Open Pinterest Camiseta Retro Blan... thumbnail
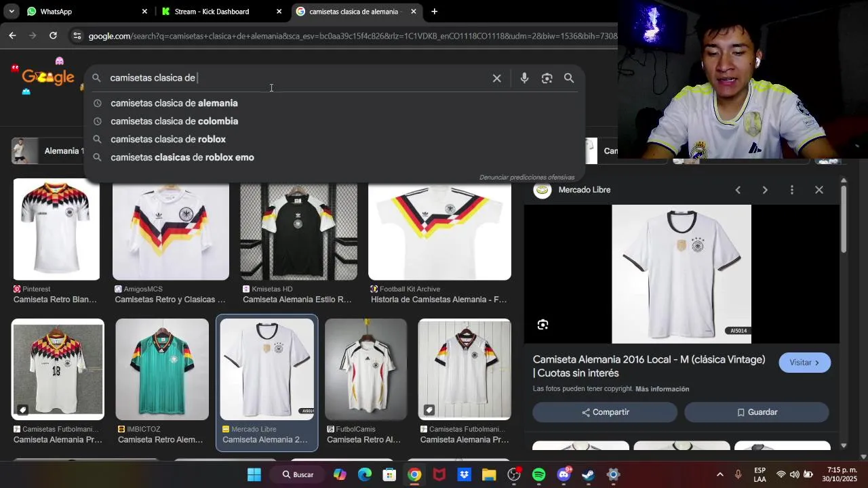Image resolution: width=868 pixels, height=488 pixels. [x=56, y=229]
